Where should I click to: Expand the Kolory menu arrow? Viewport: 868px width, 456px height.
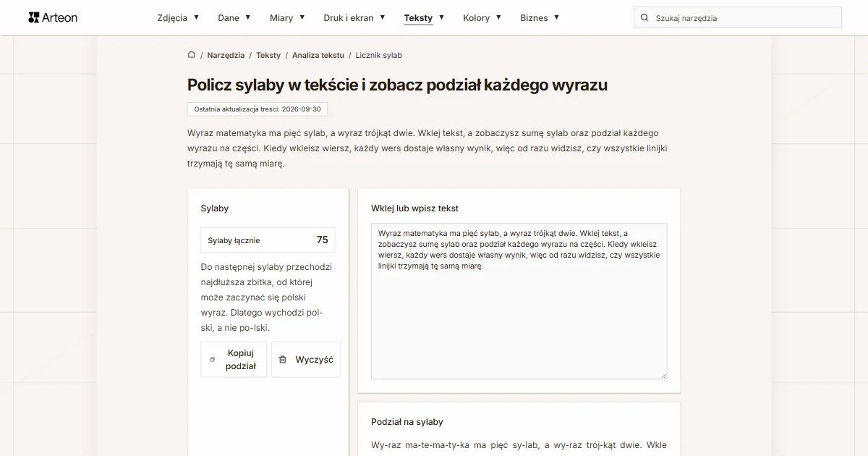[x=499, y=17]
